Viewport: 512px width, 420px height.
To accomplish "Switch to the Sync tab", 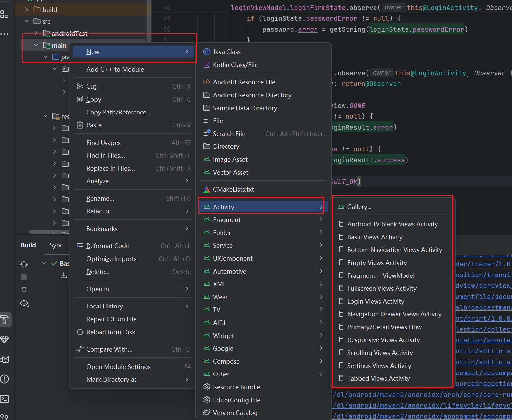I will coord(56,245).
